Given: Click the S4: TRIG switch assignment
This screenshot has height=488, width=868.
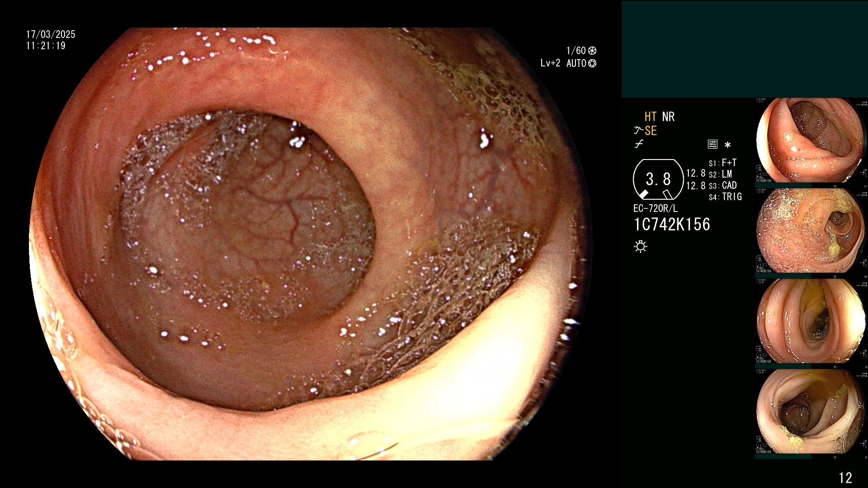Looking at the screenshot, I should click(x=725, y=197).
